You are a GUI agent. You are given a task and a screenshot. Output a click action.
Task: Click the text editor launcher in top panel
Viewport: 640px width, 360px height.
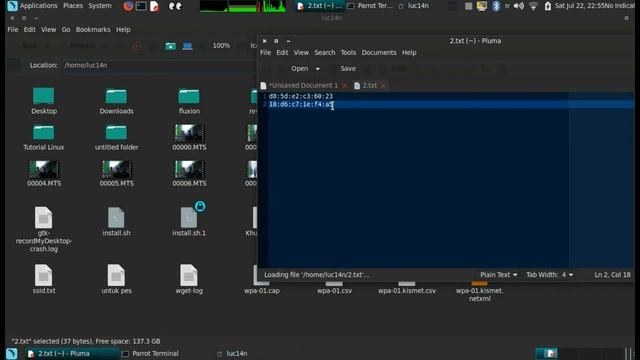154,6
